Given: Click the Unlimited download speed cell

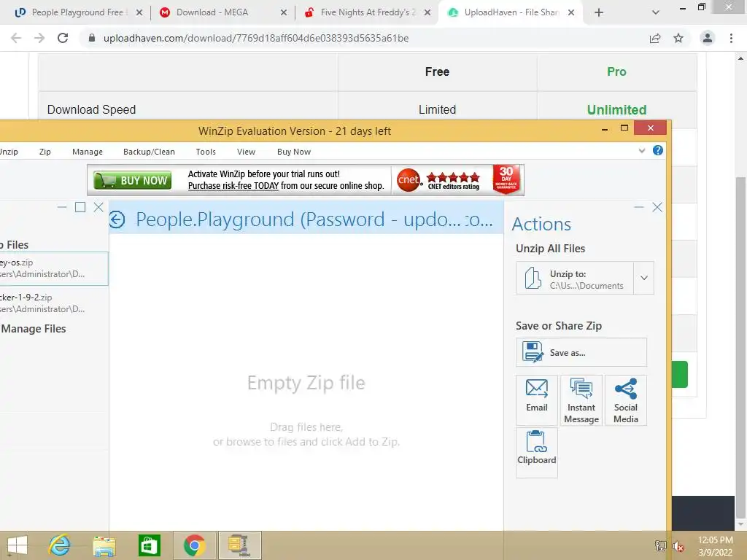Looking at the screenshot, I should pos(616,110).
